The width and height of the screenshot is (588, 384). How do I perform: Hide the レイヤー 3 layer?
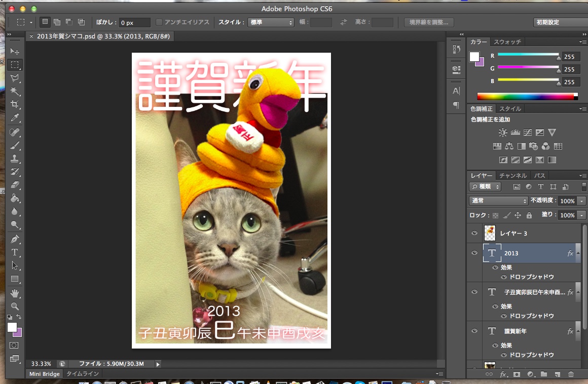(x=474, y=233)
